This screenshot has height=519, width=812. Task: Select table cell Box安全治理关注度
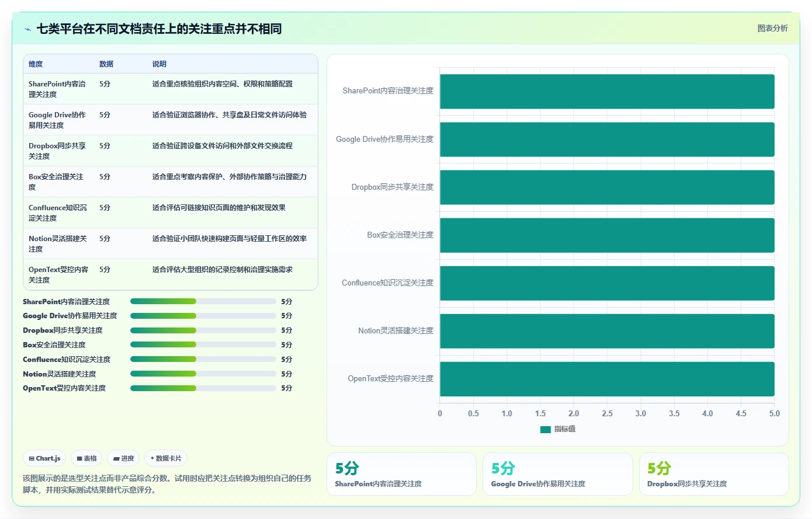tap(58, 182)
